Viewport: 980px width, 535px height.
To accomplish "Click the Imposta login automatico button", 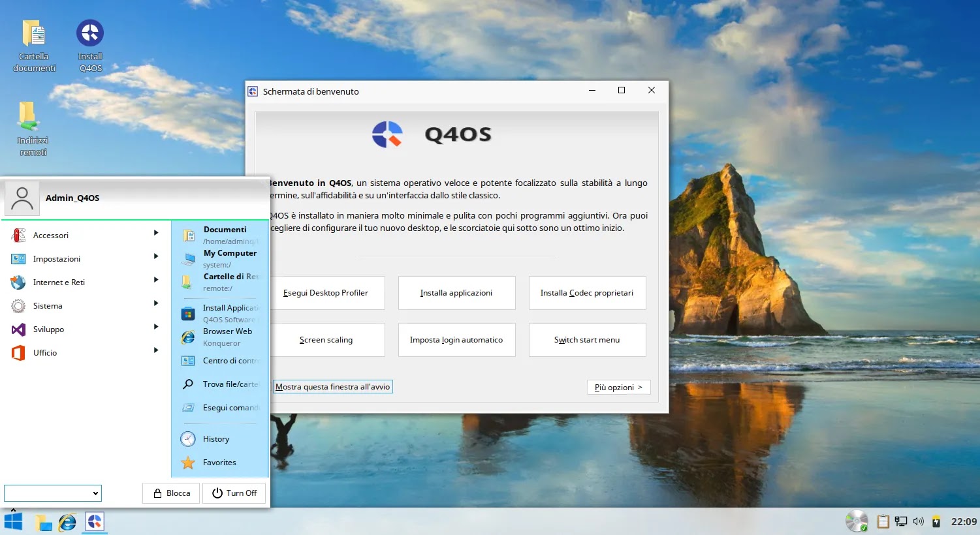I will pos(456,340).
